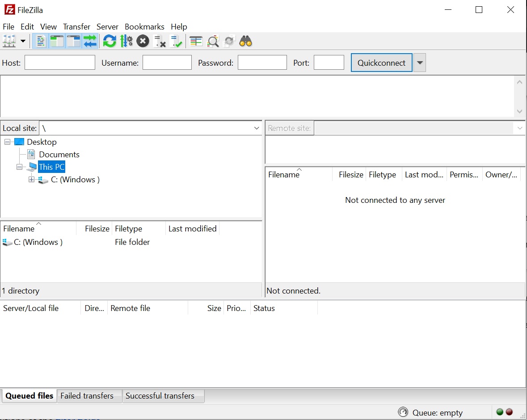Click the Port input field
This screenshot has width=527, height=420.
[x=329, y=63]
